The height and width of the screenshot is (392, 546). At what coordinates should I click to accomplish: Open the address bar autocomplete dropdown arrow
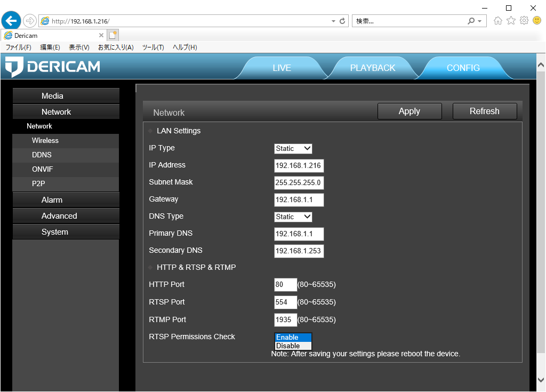[x=333, y=21]
